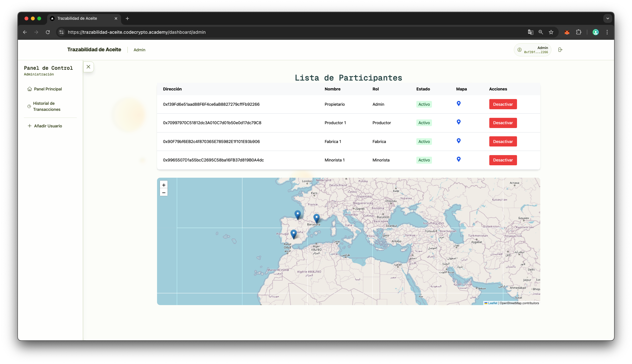This screenshot has width=632, height=364.
Task: Click the map marker over Barcelona
Action: (316, 218)
